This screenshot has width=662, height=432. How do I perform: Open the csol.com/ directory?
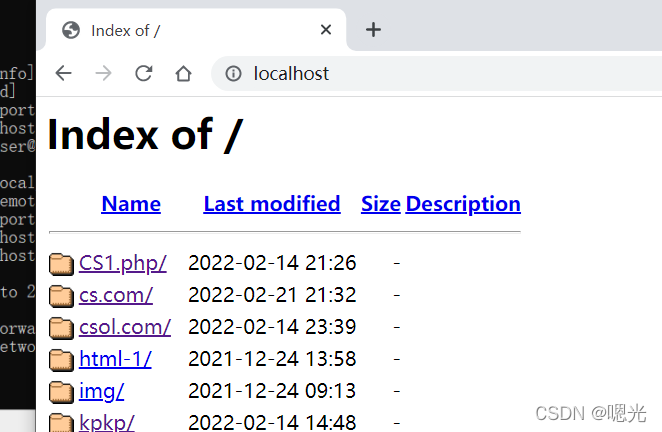125,327
